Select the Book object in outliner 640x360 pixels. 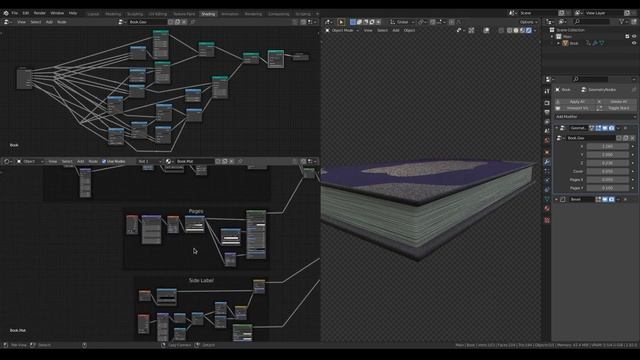click(x=574, y=43)
